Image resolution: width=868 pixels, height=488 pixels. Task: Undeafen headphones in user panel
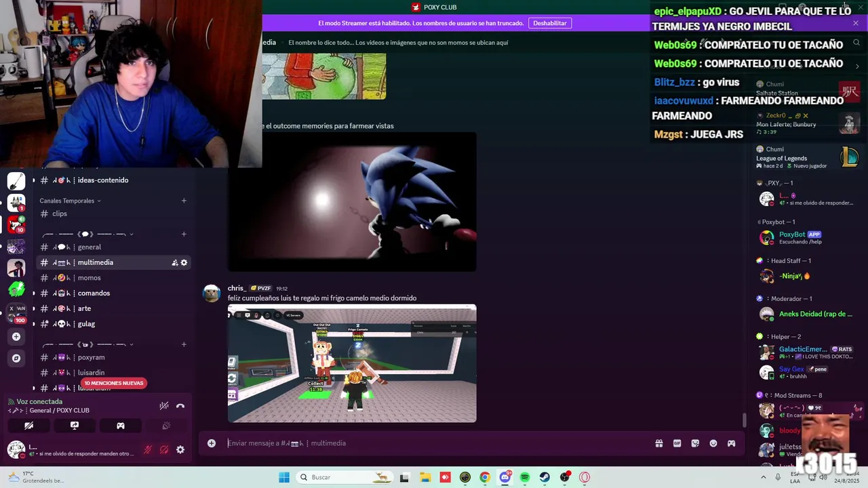(x=164, y=449)
